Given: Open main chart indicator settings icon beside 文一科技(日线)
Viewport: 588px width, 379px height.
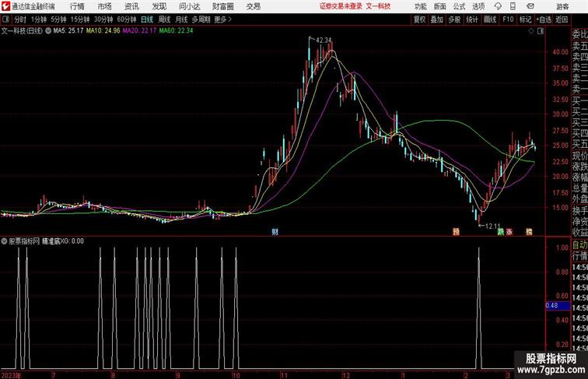Looking at the screenshot, I should coord(48,31).
